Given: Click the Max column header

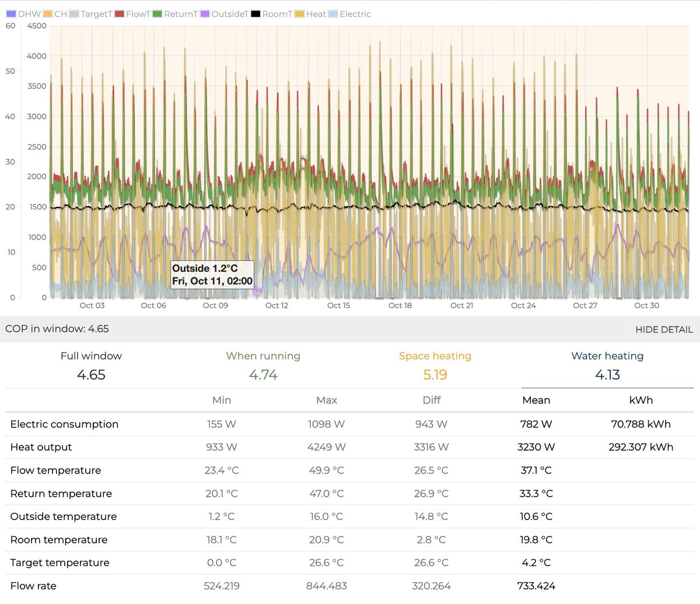Looking at the screenshot, I should 327,401.
